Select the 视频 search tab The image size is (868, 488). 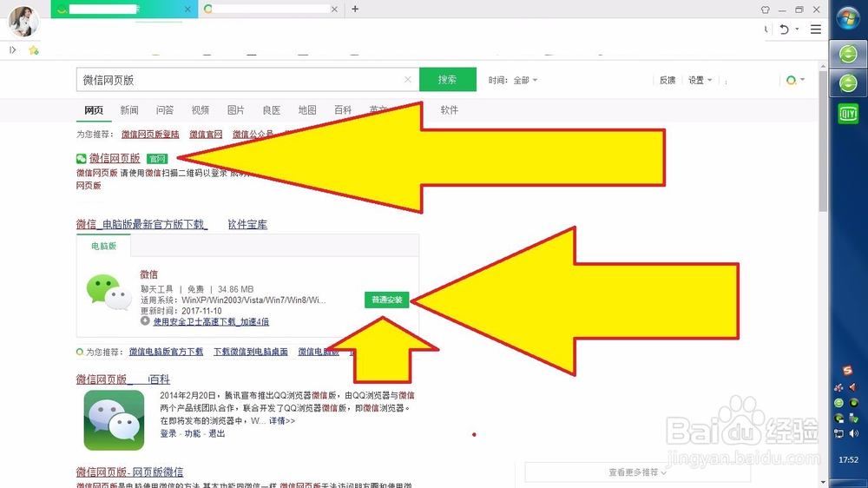click(x=201, y=110)
